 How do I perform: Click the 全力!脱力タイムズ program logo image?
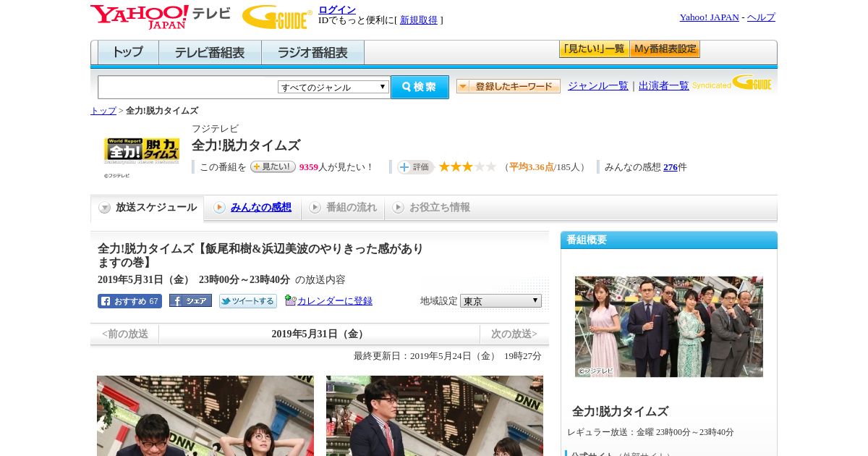(x=142, y=151)
